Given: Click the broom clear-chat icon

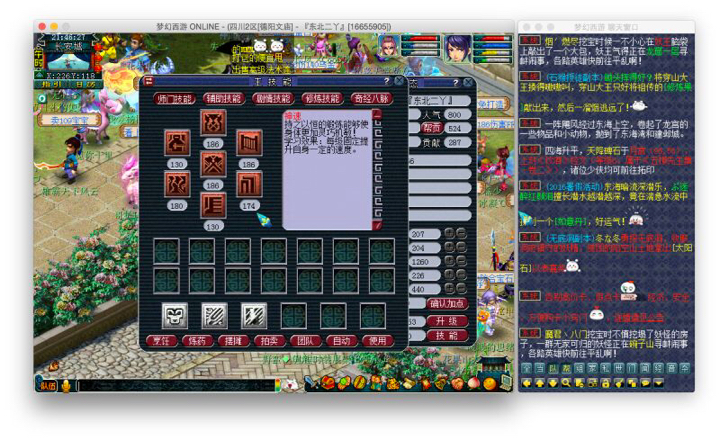Looking at the screenshot, I should 619,383.
